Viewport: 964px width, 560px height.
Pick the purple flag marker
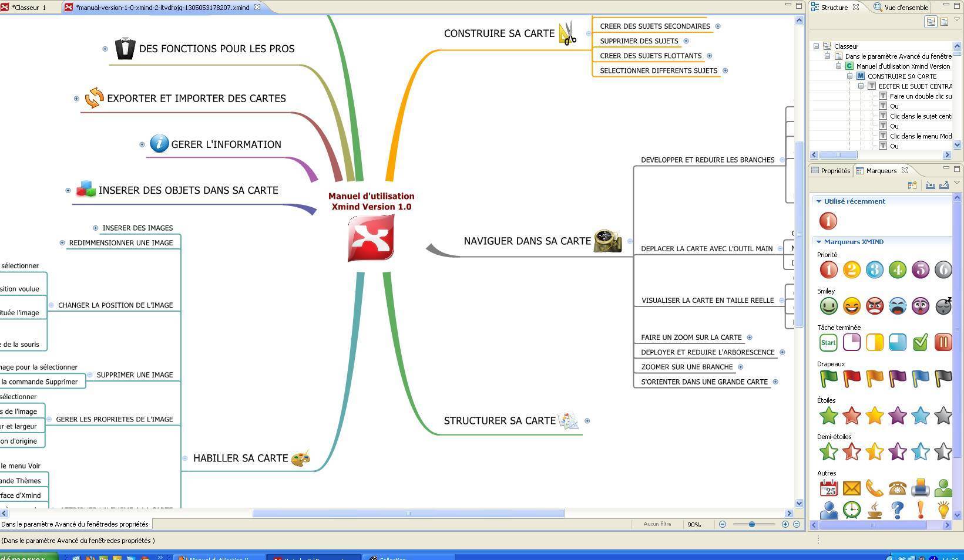click(897, 379)
